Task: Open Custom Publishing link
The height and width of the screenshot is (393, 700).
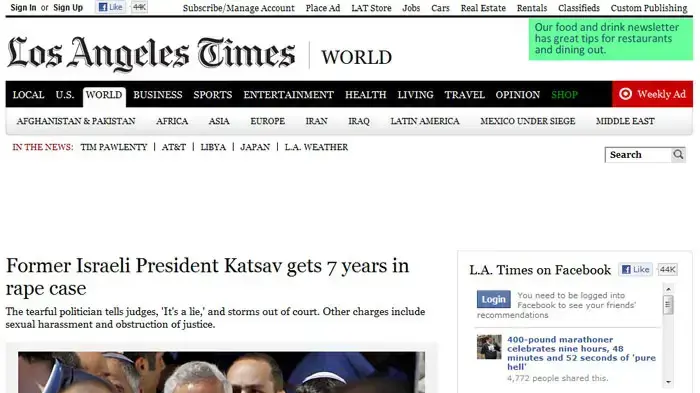Action: pos(649,8)
